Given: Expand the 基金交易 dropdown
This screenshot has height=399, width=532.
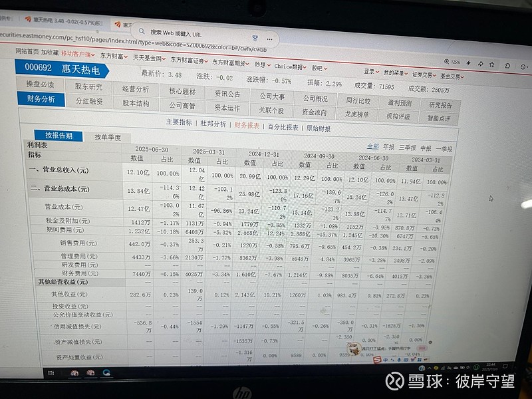Looking at the screenshot, I should point(452,76).
